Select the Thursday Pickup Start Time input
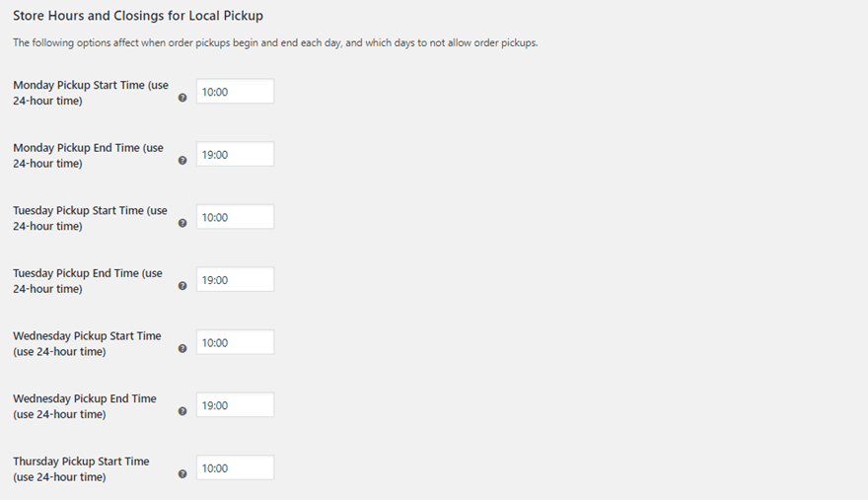 [235, 467]
